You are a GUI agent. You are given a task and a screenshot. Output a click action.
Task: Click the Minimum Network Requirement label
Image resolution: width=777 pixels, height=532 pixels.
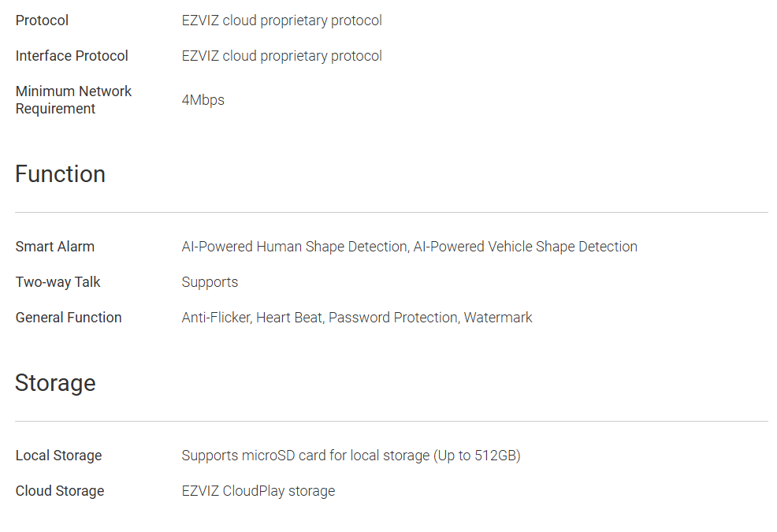(73, 100)
